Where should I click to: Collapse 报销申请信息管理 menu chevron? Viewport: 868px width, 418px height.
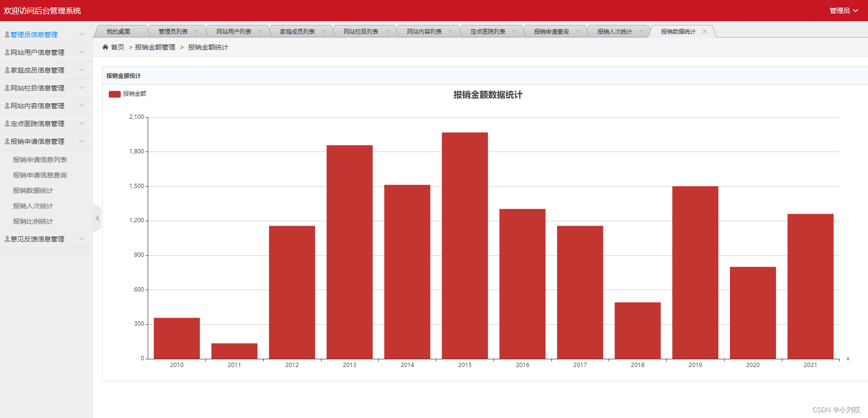82,141
